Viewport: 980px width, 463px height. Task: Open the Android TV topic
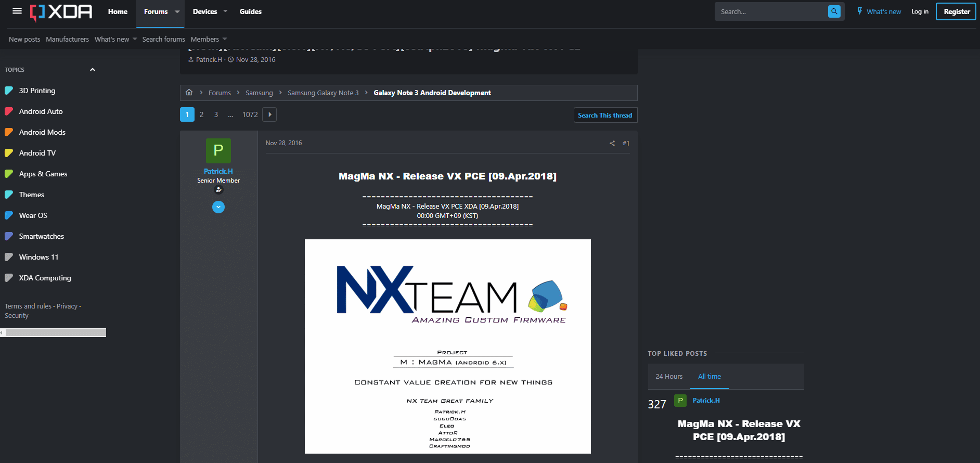[37, 153]
